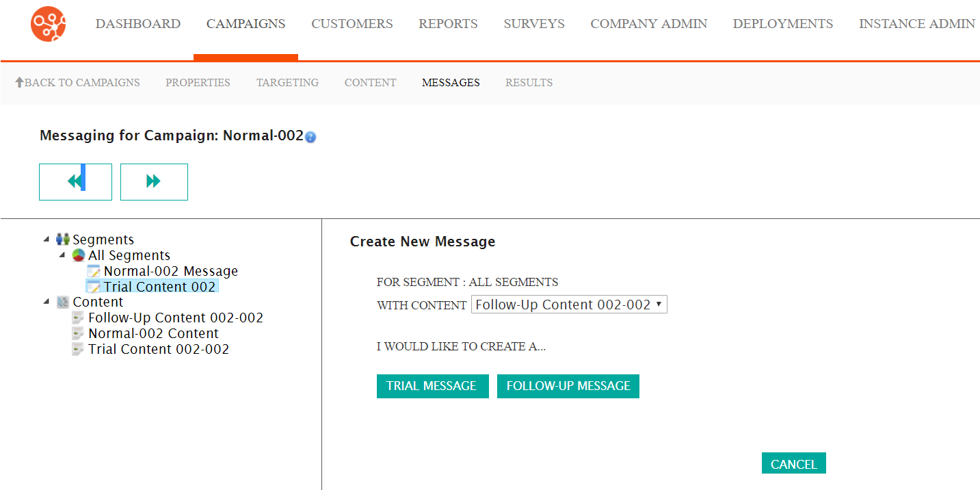Open the Customers menu
This screenshot has width=980, height=490.
pyautogui.click(x=352, y=24)
